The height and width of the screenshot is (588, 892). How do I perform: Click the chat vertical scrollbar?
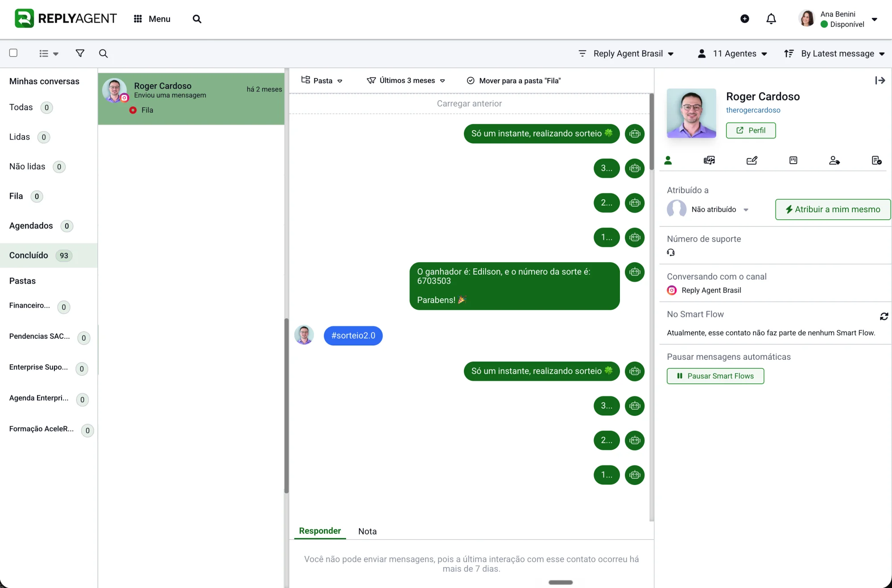pos(652,132)
